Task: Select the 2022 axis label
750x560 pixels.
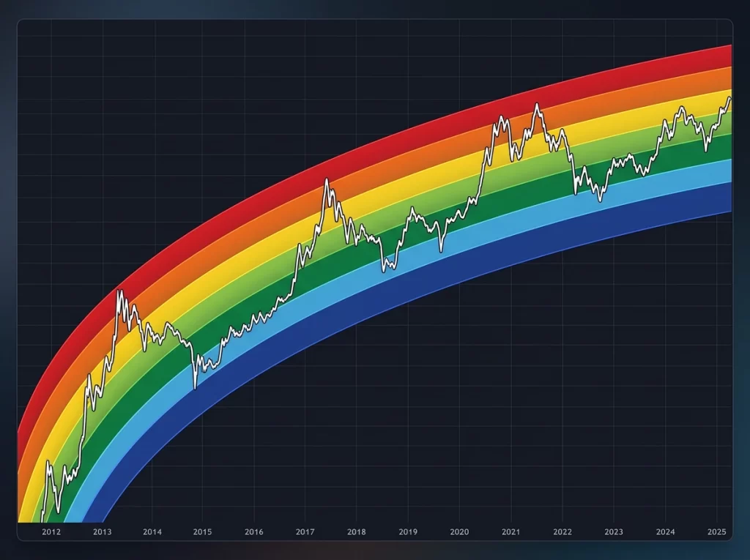Action: coord(562,531)
